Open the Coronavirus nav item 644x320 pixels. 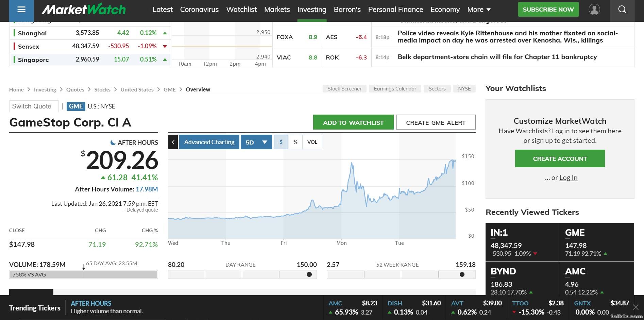click(x=199, y=10)
